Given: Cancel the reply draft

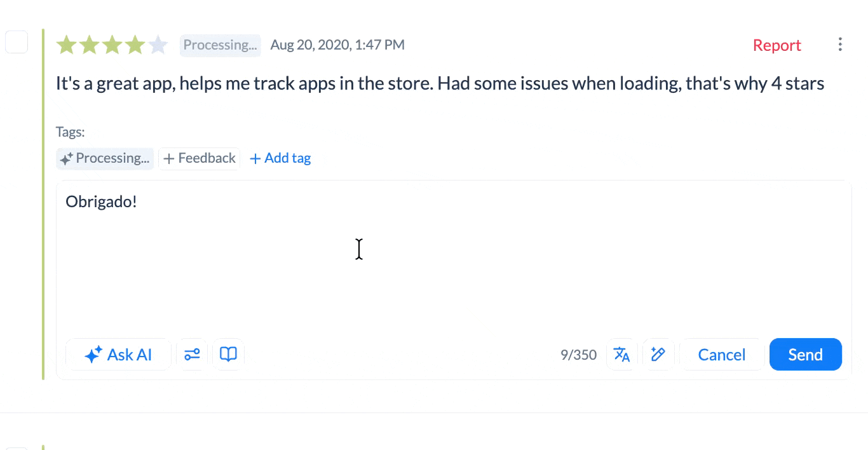Looking at the screenshot, I should click(722, 355).
